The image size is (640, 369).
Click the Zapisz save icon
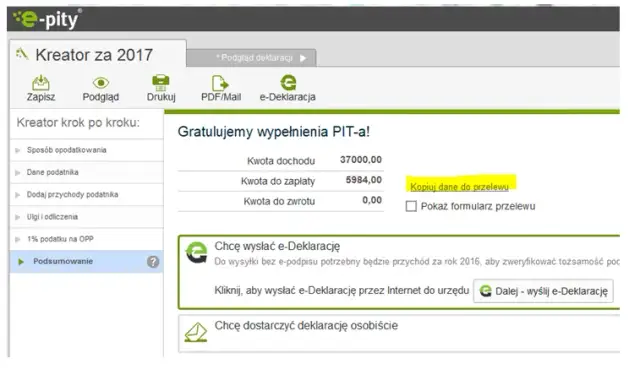point(41,83)
